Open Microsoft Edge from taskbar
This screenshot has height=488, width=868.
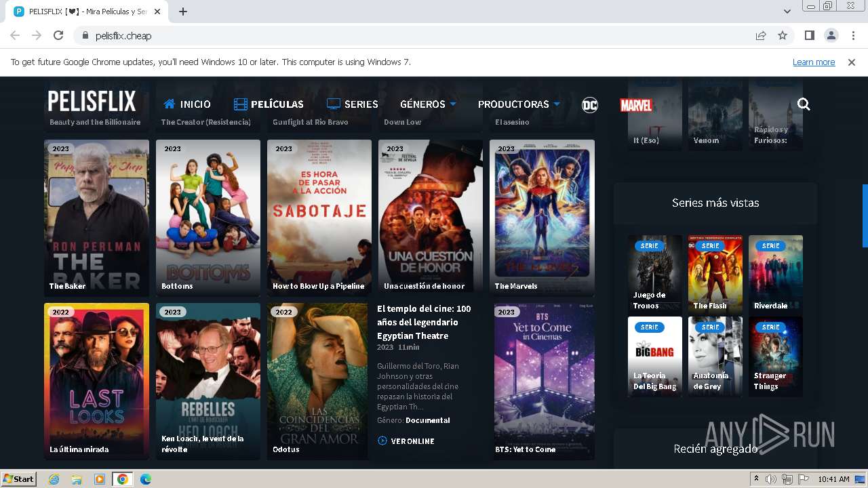145,479
